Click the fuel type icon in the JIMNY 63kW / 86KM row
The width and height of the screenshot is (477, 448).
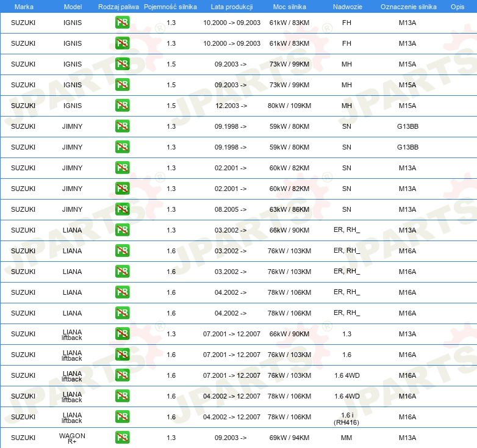[x=122, y=209]
